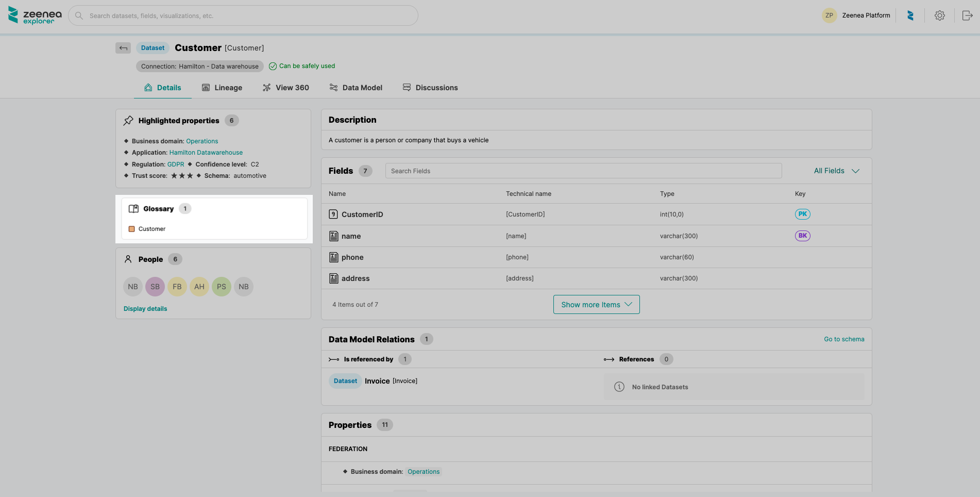Click the PK key badge
This screenshot has height=497, width=980.
(x=802, y=214)
